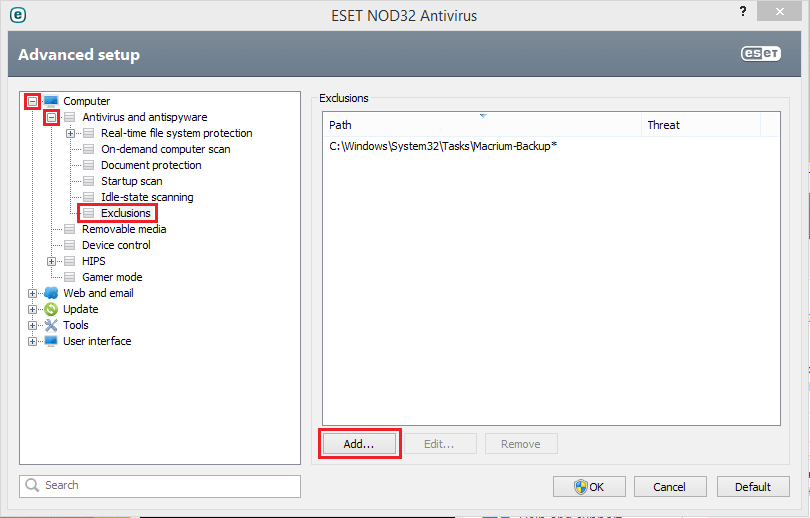The height and width of the screenshot is (518, 810).
Task: Click the Real-time file system protection page icon
Action: 89,133
